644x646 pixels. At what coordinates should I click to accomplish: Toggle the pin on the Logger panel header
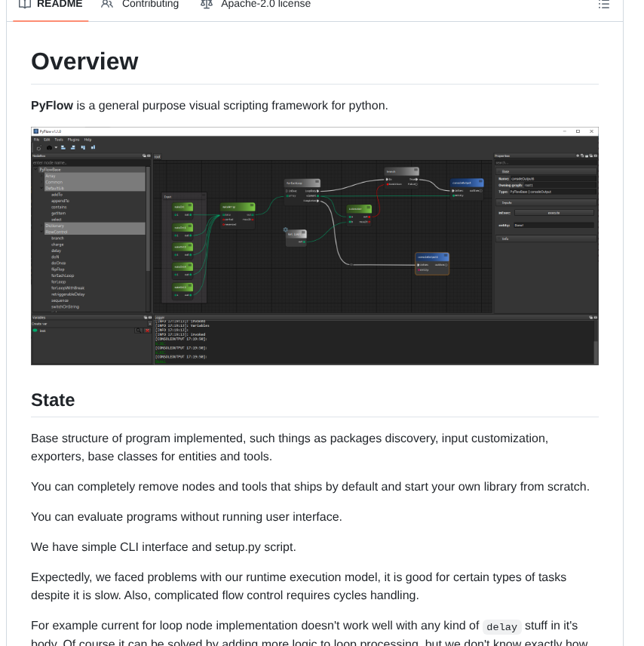tap(591, 317)
